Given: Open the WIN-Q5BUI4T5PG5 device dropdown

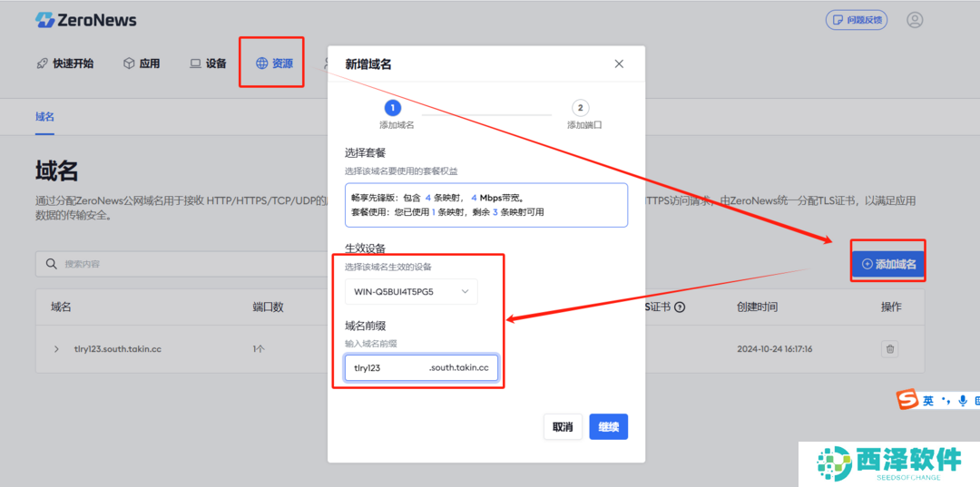Looking at the screenshot, I should click(x=411, y=291).
